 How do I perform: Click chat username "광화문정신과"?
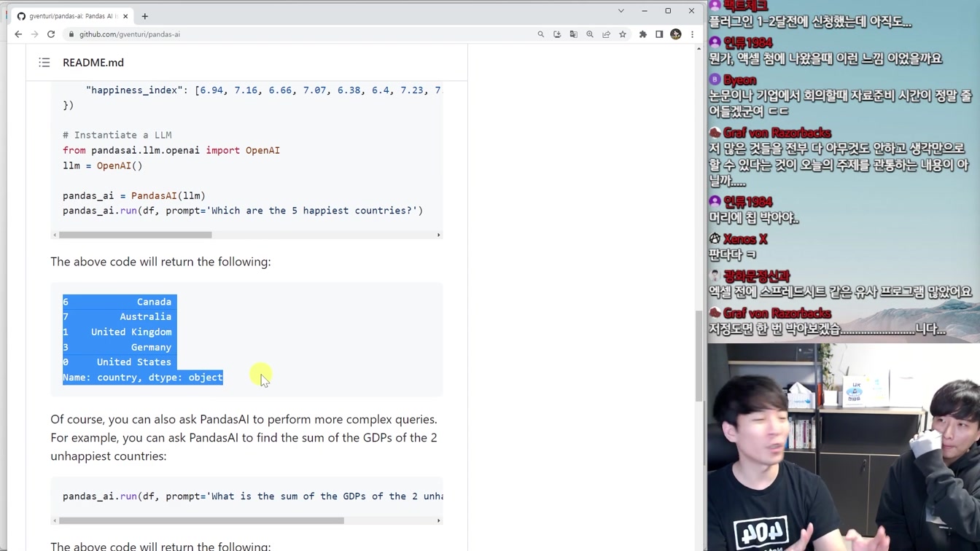[x=756, y=276]
